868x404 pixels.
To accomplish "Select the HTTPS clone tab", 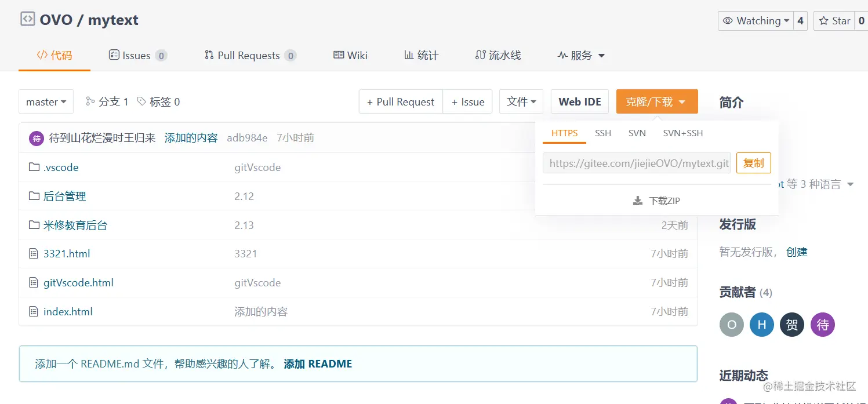I will [564, 133].
